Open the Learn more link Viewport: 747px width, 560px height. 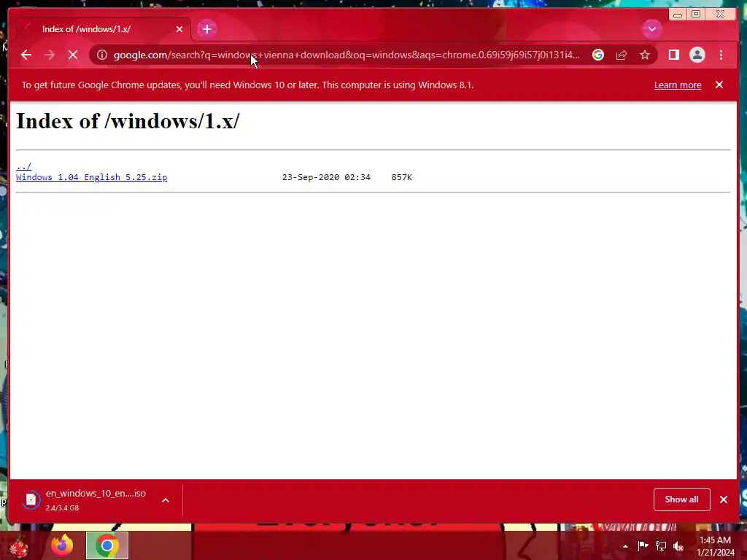[x=678, y=85]
